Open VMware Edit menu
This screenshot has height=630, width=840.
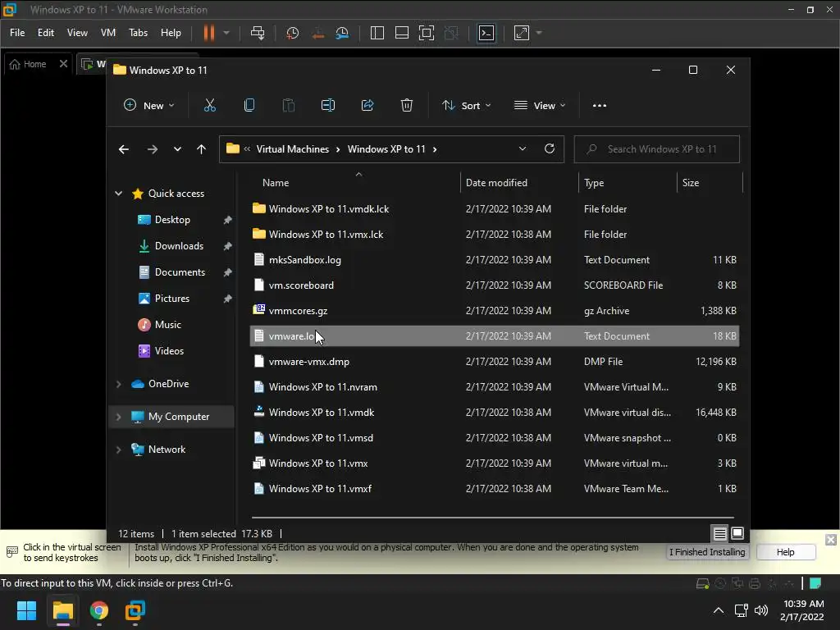coord(46,33)
